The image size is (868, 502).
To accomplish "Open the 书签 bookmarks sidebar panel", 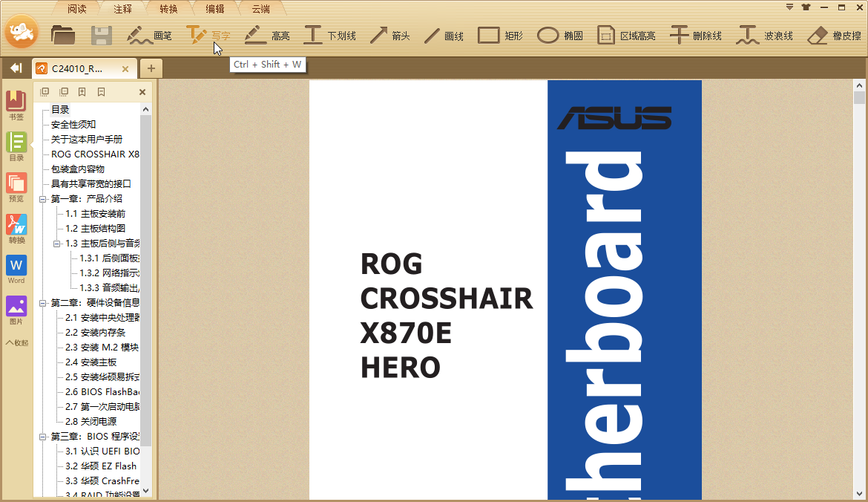I will click(x=16, y=105).
